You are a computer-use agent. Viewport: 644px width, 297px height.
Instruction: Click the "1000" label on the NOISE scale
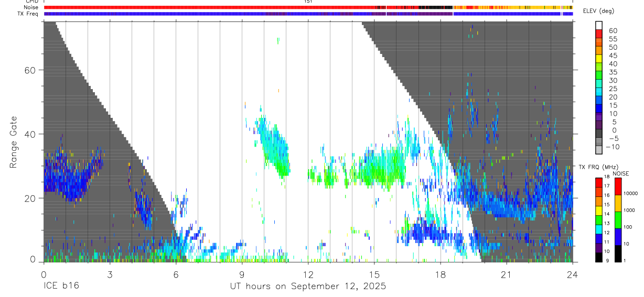point(629,210)
